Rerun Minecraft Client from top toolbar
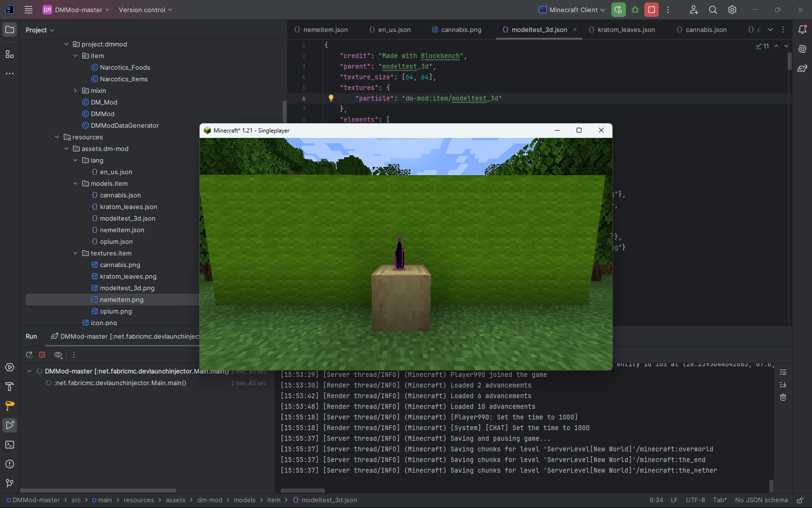 pos(619,10)
